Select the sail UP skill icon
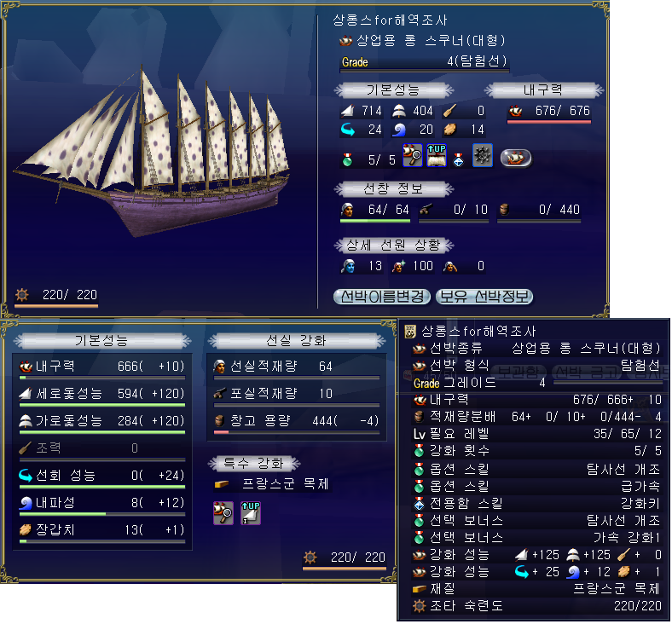The height and width of the screenshot is (624, 672). pos(437,155)
